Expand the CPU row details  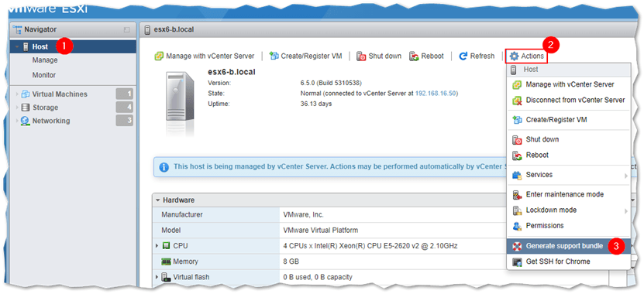point(157,246)
